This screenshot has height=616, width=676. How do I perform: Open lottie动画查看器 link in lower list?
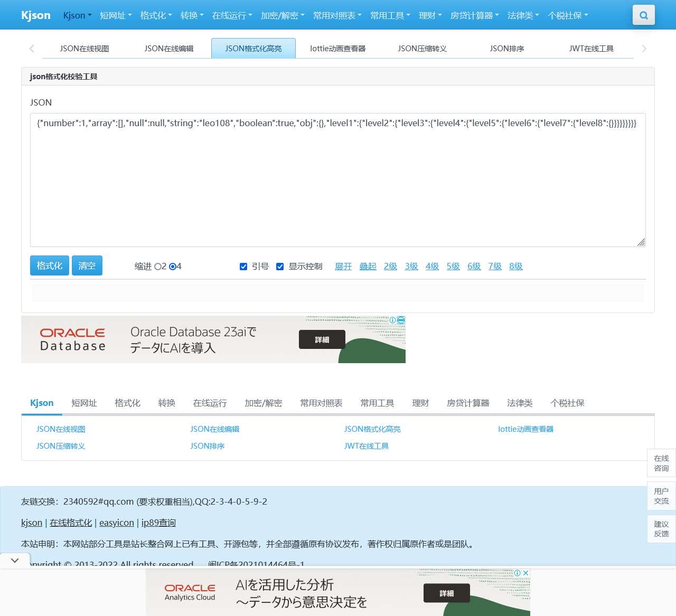[526, 429]
